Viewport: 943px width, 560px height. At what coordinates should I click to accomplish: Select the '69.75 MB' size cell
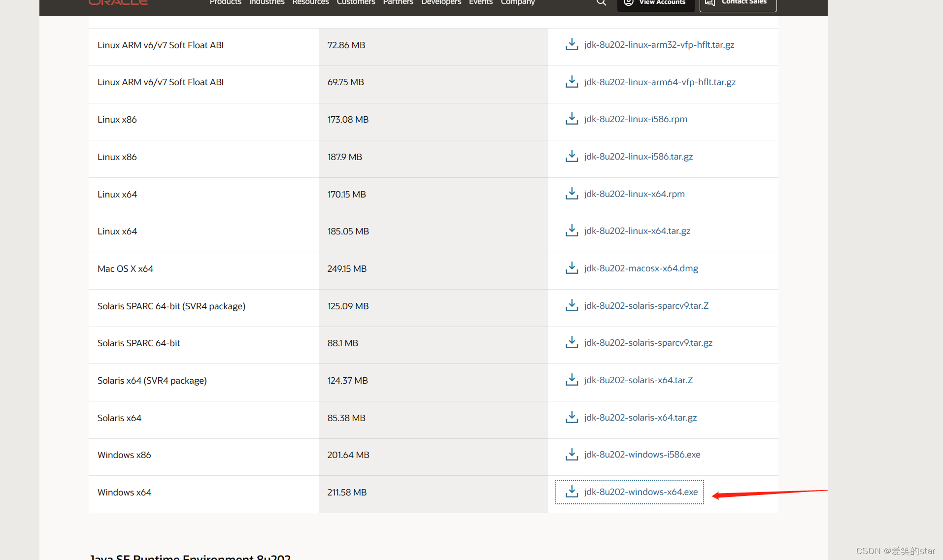[434, 84]
